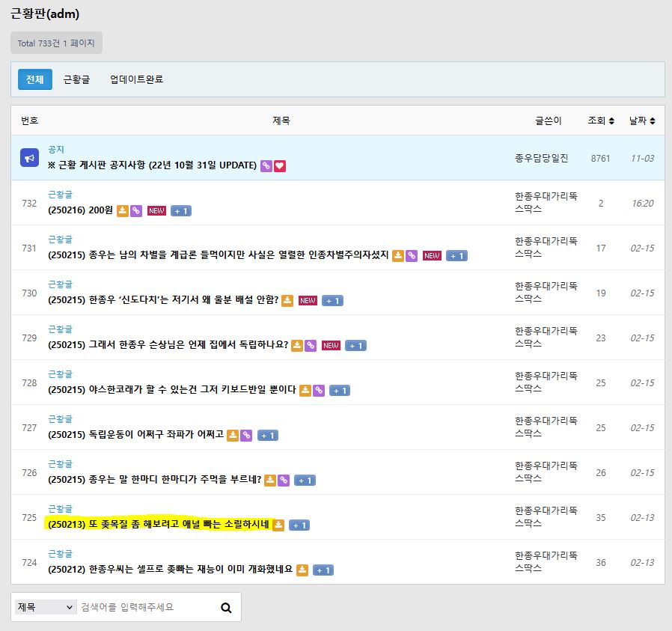
Task: Click the NEW badge on post 730
Action: click(308, 301)
